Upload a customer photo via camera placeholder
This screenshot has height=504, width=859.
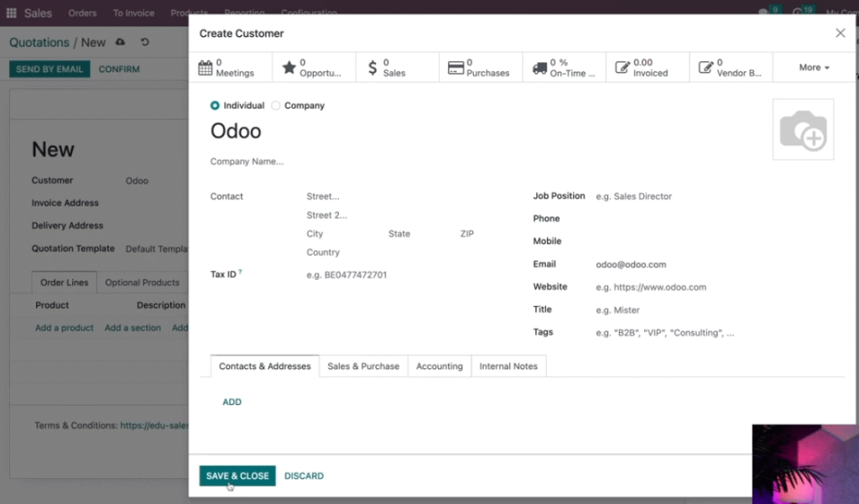[803, 129]
